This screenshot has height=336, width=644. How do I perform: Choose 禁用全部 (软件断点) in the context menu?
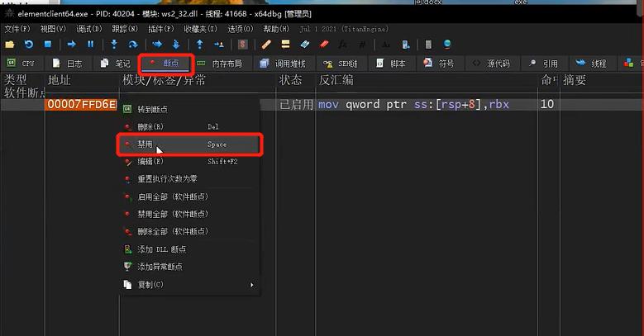point(172,214)
